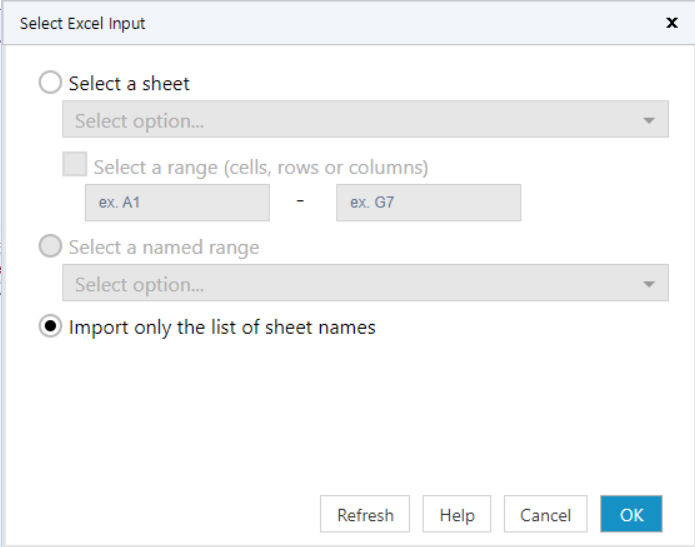This screenshot has height=547, width=695.
Task: Click the "Select a range (cells, rows or columns)" label
Action: tap(260, 167)
